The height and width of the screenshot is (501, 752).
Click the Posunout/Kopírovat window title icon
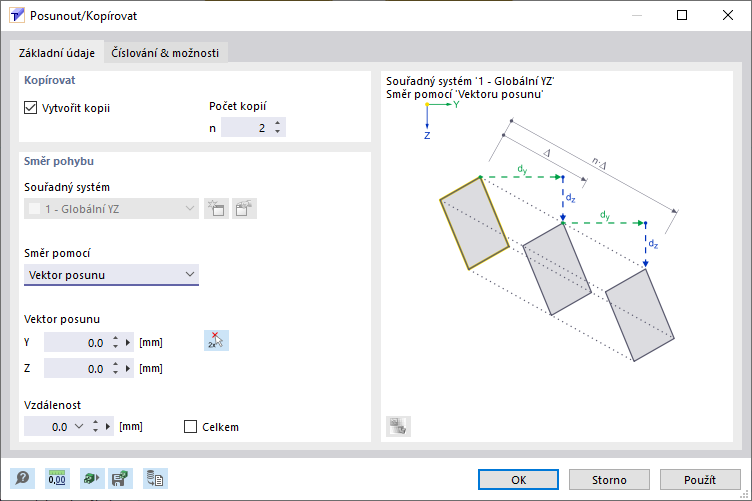(17, 15)
